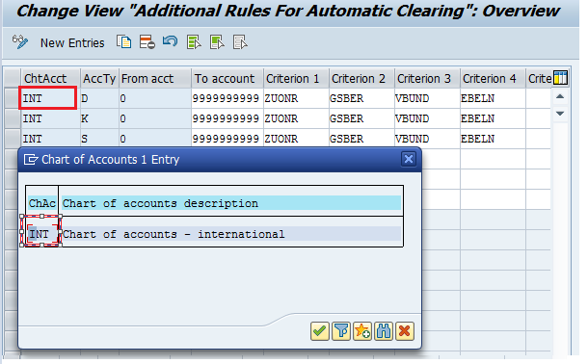
Task: Toggle display/change mode glasses-pencil icon
Action: [20, 42]
